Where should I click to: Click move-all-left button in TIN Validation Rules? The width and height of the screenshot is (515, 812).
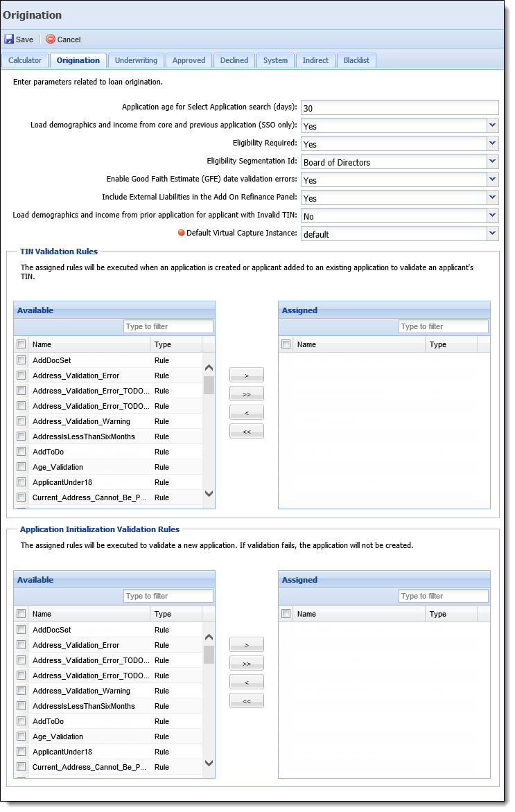pos(247,431)
